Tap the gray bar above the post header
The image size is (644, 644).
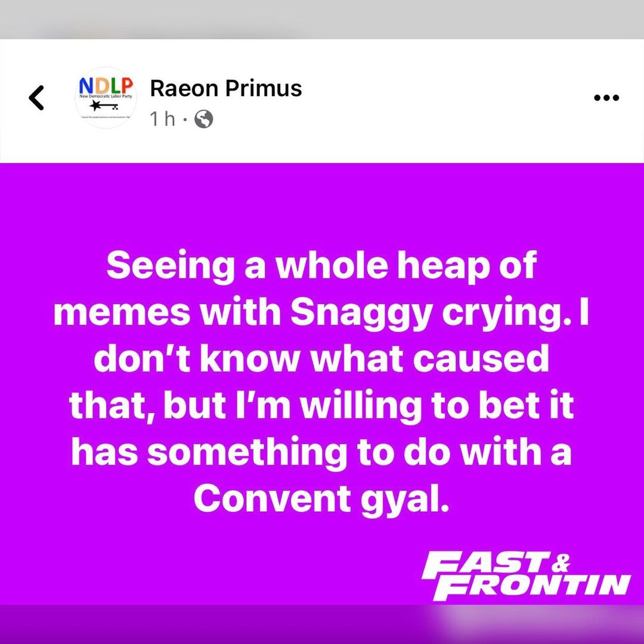(x=322, y=19)
